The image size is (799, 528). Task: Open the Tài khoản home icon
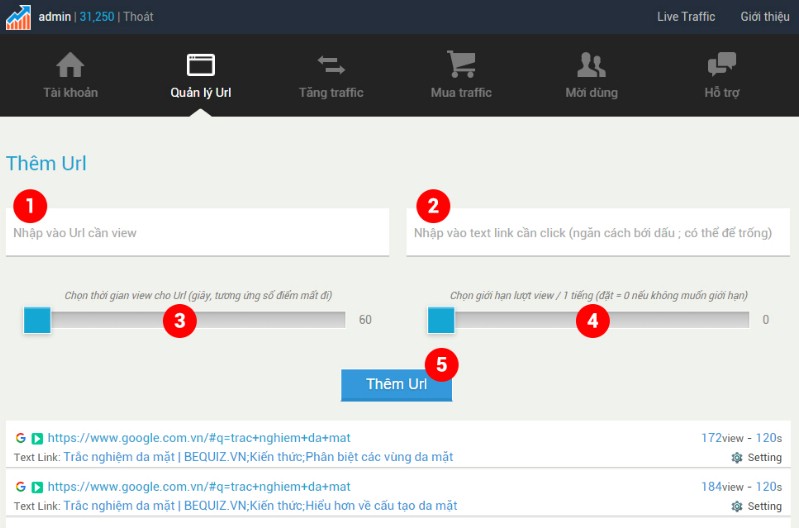[70, 65]
